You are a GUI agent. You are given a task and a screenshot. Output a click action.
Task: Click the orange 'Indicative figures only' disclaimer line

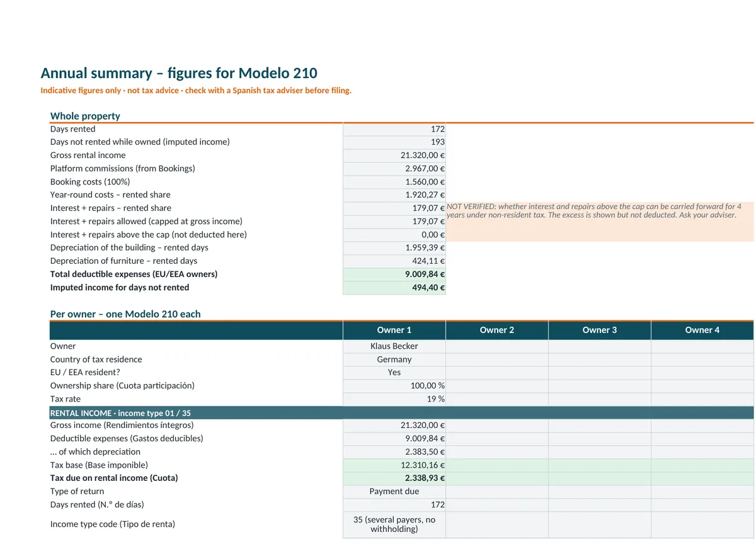pyautogui.click(x=196, y=91)
